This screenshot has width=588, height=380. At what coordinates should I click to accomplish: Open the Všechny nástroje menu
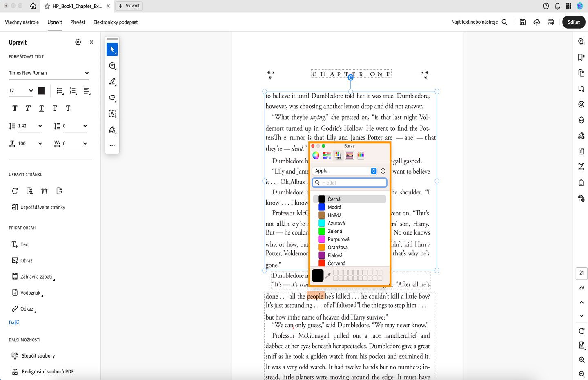point(22,22)
